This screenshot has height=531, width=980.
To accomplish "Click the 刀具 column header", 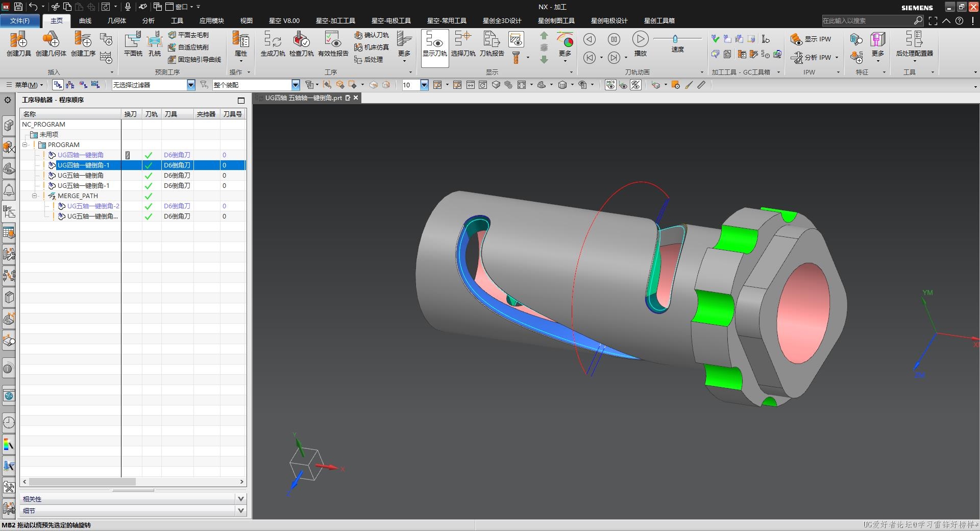I will click(x=177, y=114).
